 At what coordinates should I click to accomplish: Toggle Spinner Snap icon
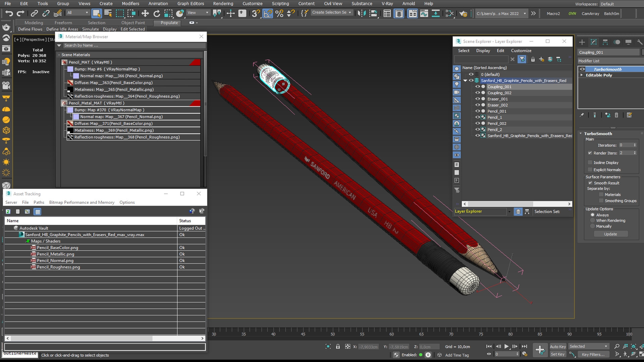pos(291,13)
